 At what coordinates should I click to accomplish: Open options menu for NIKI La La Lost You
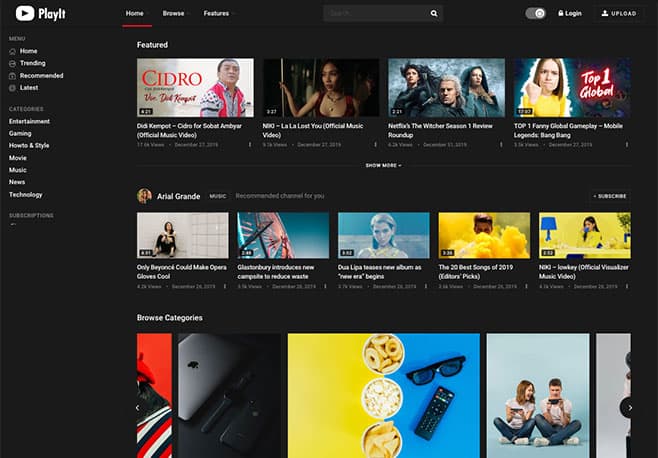click(x=376, y=145)
